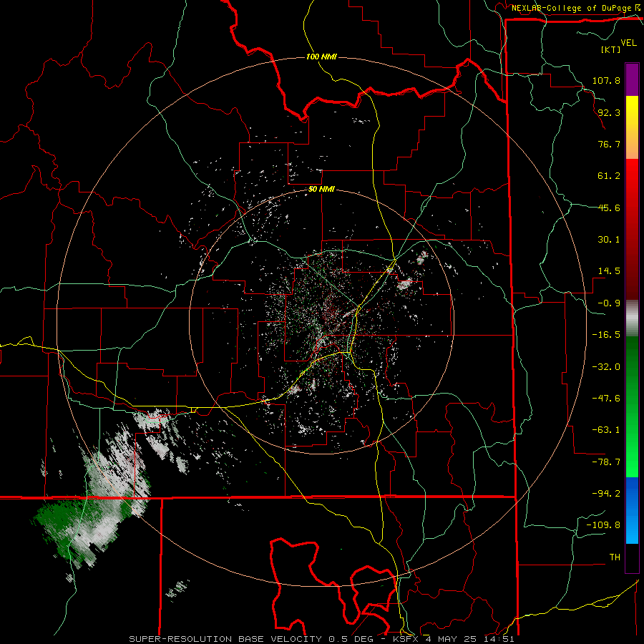Click the 45.6 legend value

tap(609, 208)
